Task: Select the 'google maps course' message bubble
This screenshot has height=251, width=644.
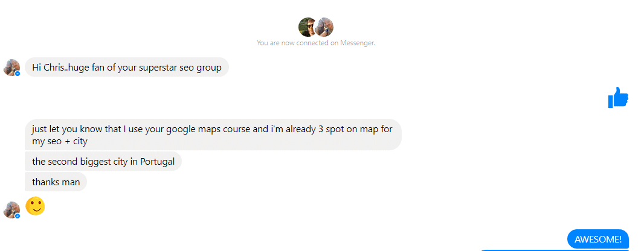Action: point(213,135)
